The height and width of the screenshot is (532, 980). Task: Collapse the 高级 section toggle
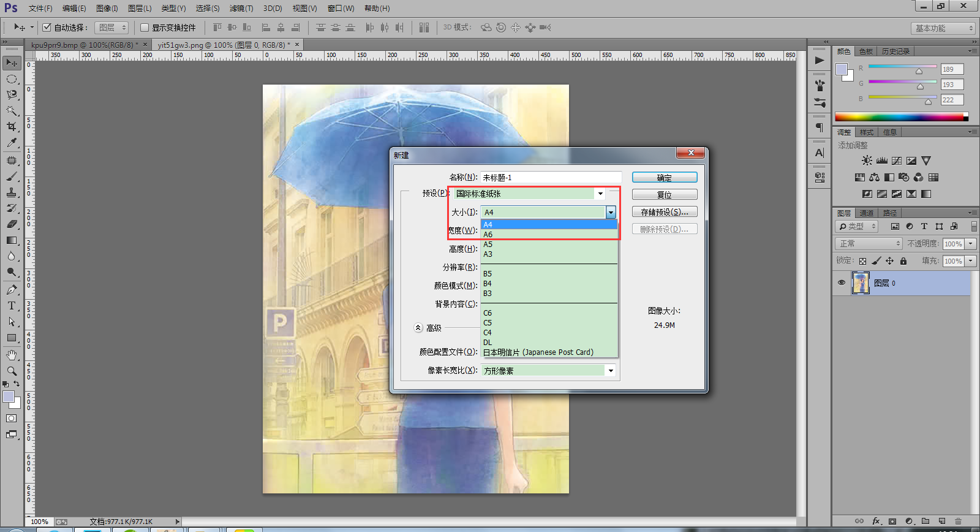[x=418, y=328]
